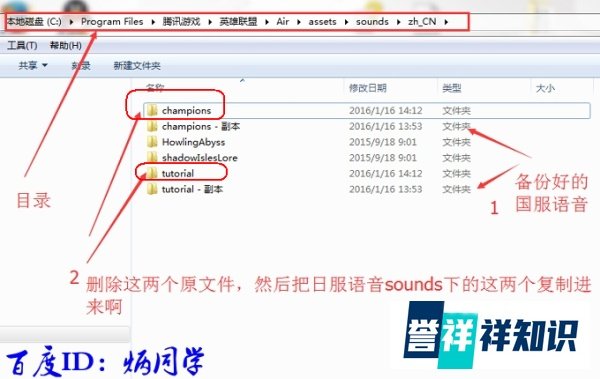Click 文件夹 type in tutorial row
600x379 pixels.
point(457,173)
